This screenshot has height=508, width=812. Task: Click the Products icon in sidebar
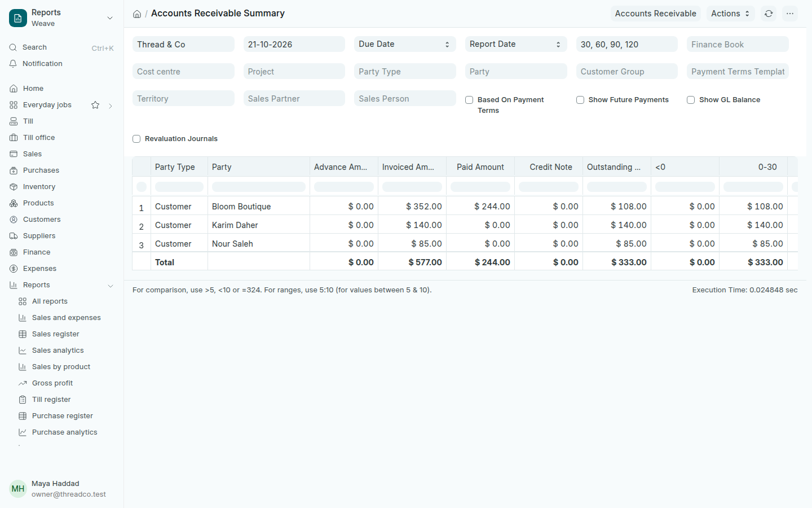(x=14, y=203)
